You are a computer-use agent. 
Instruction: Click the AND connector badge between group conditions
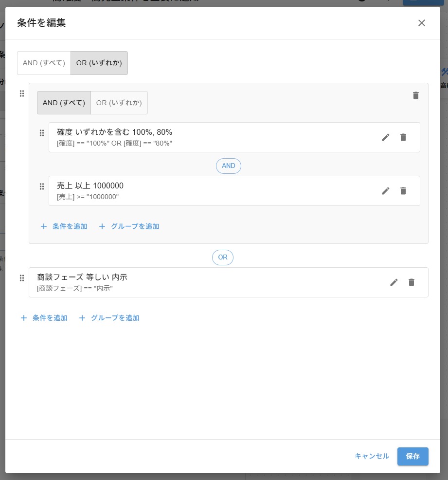(x=228, y=166)
